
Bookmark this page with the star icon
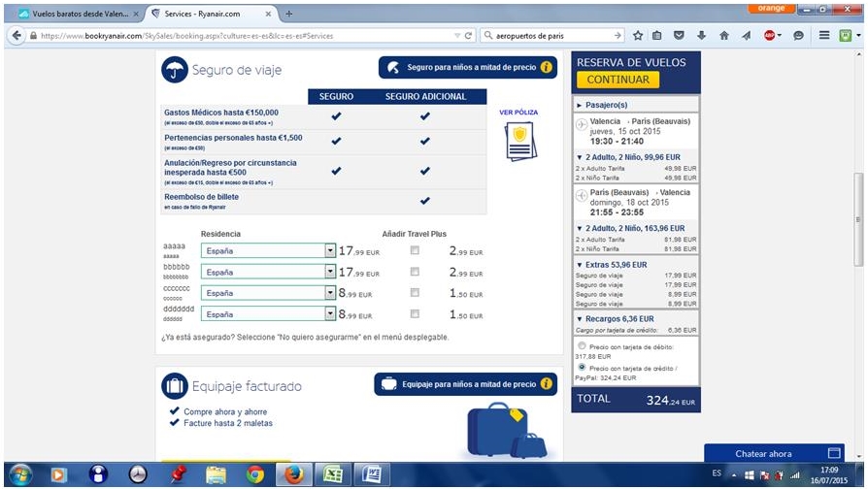638,35
